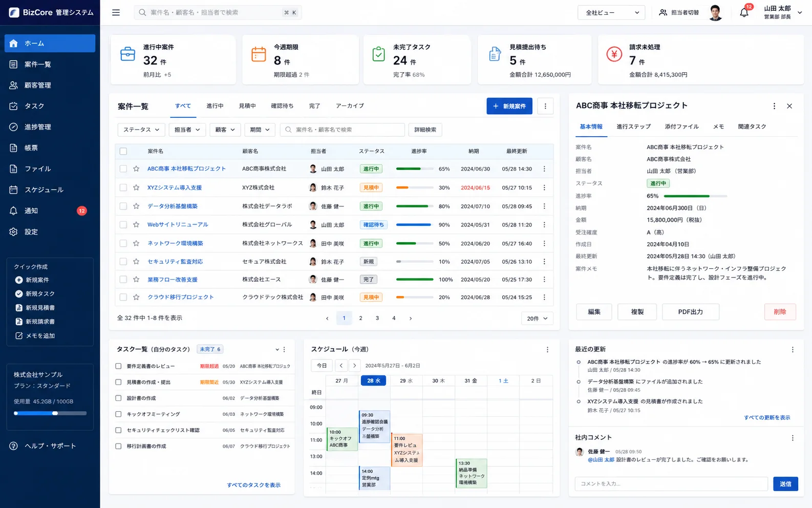Open the 顧客 filter dropdown
The image size is (812, 508).
click(225, 130)
